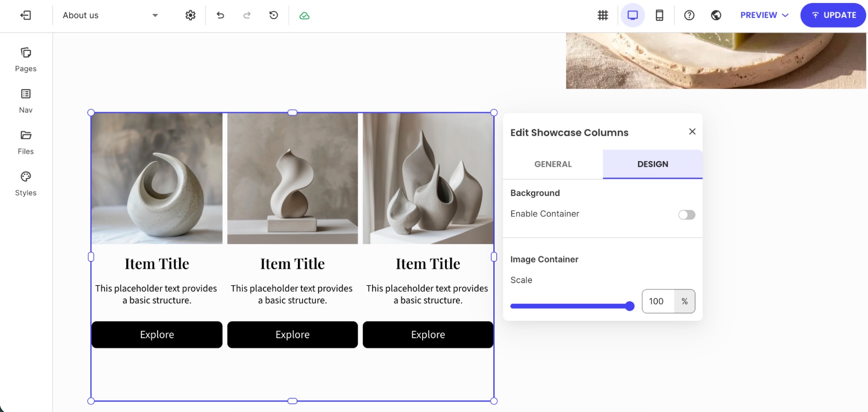Select placeholder text under first Item Title

coord(156,294)
